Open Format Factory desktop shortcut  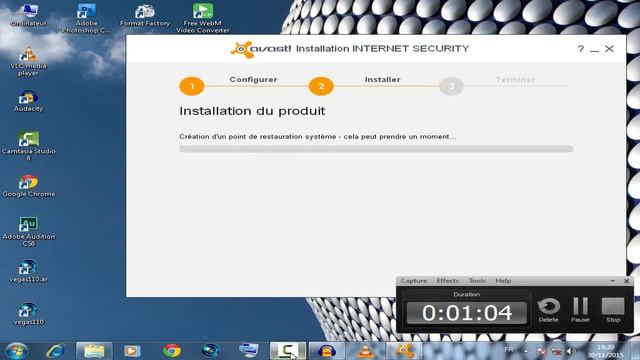tap(144, 15)
